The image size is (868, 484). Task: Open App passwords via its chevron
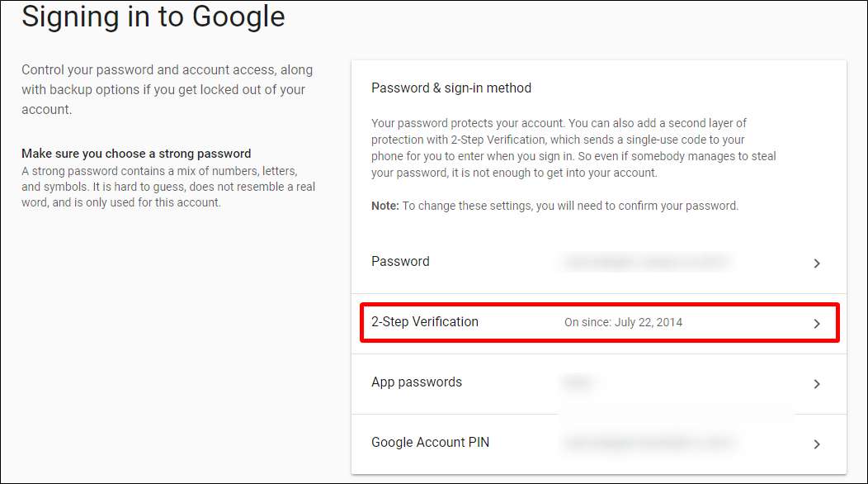pyautogui.click(x=816, y=384)
